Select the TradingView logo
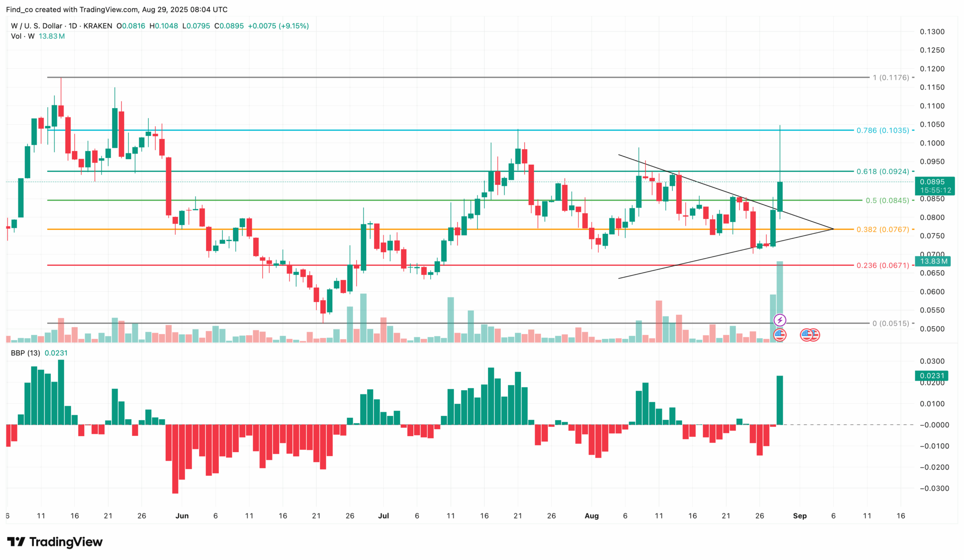Viewport: 964px width, 560px height. coord(54,542)
